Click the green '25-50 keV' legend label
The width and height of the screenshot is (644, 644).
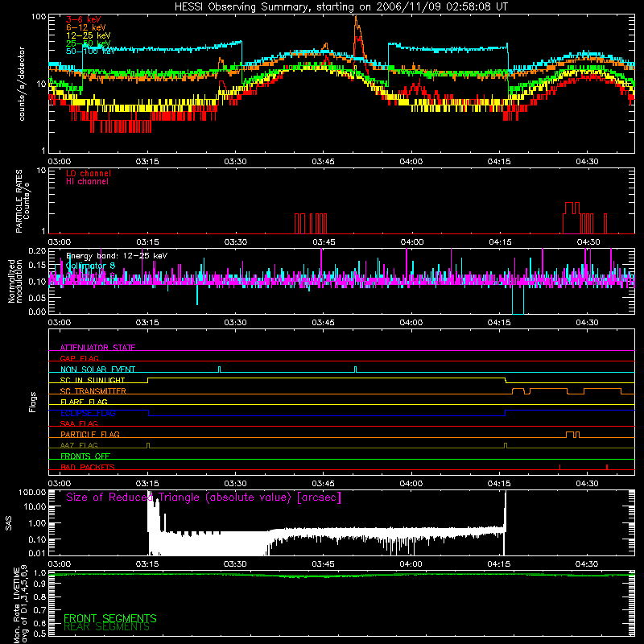coord(88,43)
